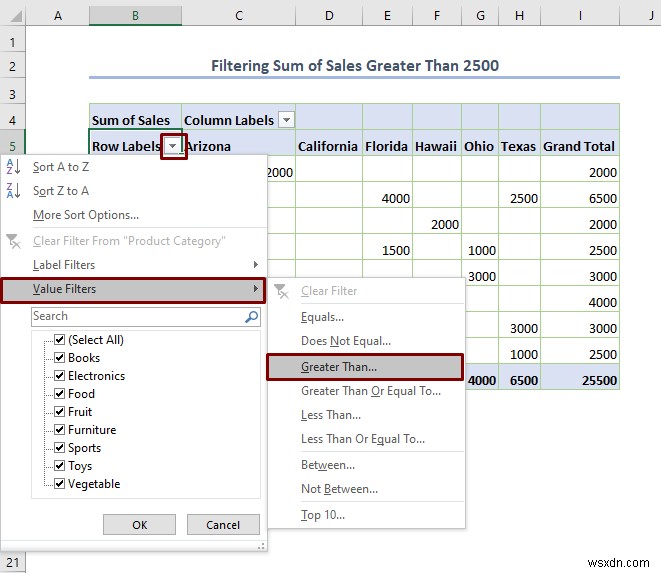The width and height of the screenshot is (661, 573).
Task: Choose the Not Between filter option
Action: 366,489
